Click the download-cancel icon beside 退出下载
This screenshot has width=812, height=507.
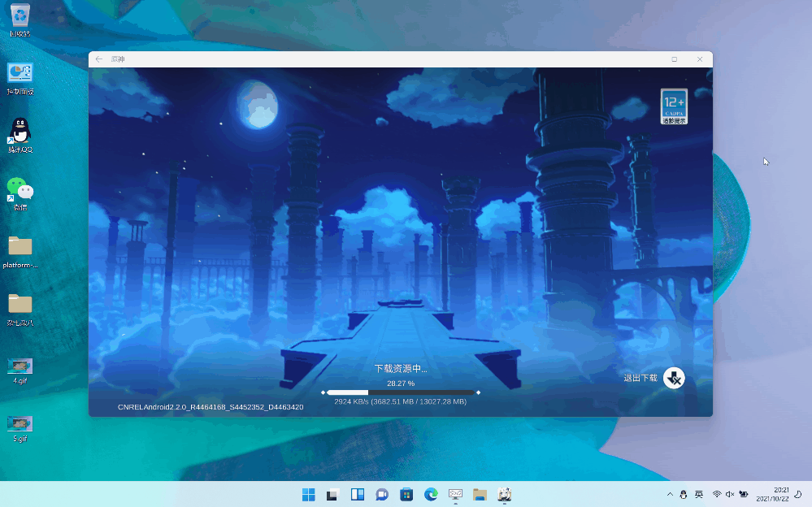point(674,378)
